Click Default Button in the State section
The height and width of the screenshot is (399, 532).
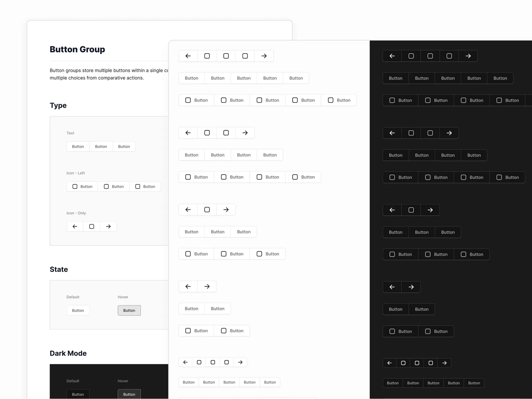click(78, 310)
